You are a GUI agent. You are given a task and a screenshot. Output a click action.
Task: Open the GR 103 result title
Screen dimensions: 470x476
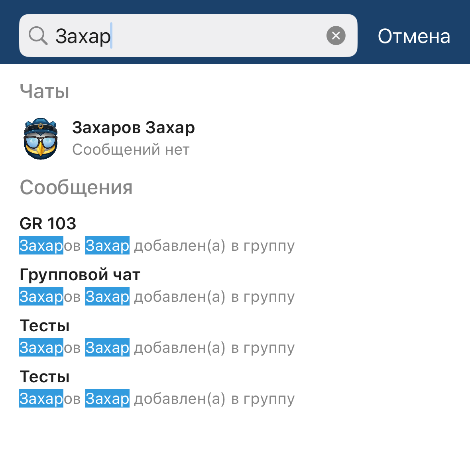[x=48, y=224]
